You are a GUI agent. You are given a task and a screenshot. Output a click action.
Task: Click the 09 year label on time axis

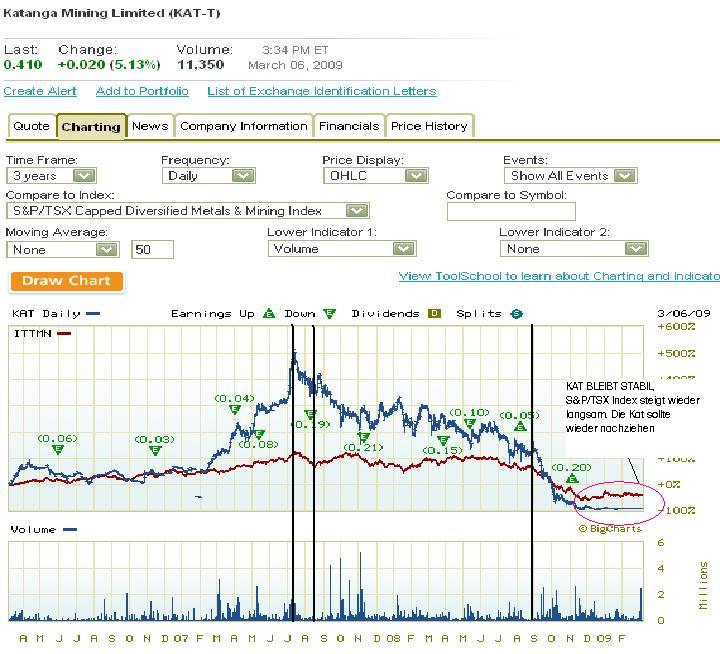pos(604,638)
